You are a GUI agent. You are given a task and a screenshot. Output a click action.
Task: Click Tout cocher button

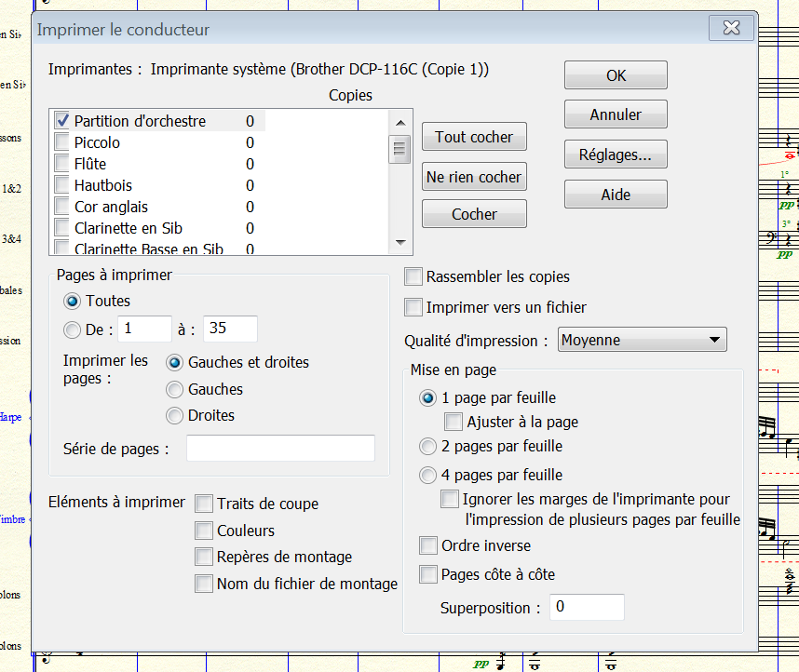pyautogui.click(x=474, y=137)
